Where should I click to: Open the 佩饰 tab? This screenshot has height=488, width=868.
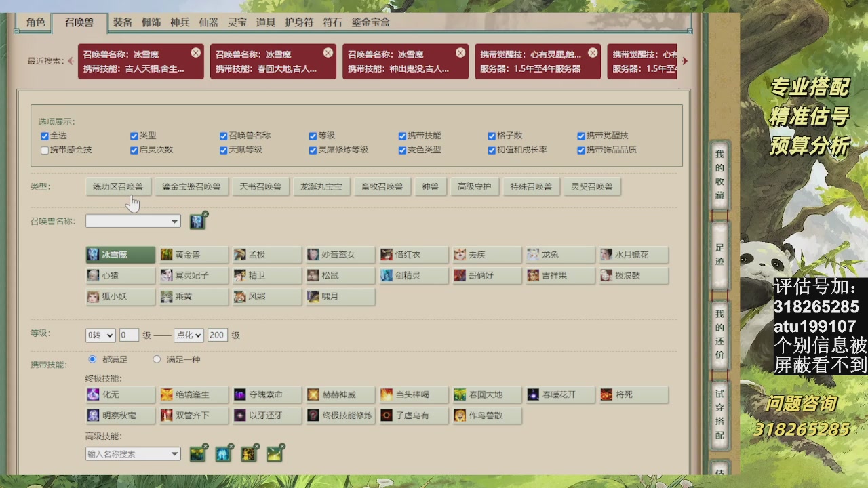(151, 22)
